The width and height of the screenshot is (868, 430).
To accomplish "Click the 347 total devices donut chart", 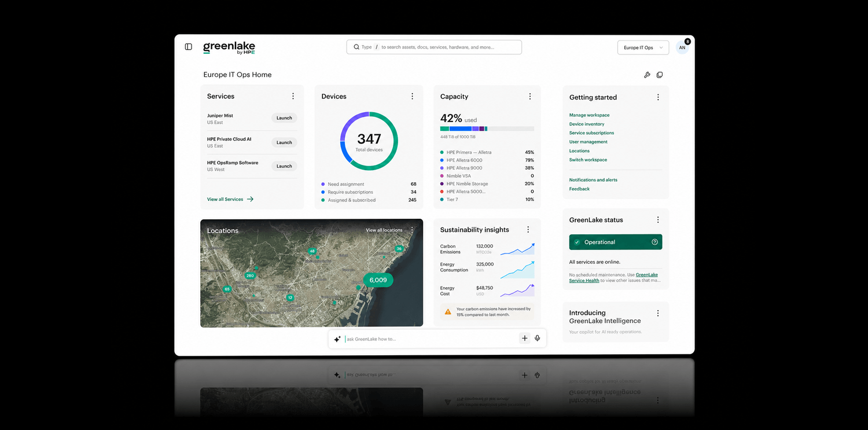I will (369, 141).
